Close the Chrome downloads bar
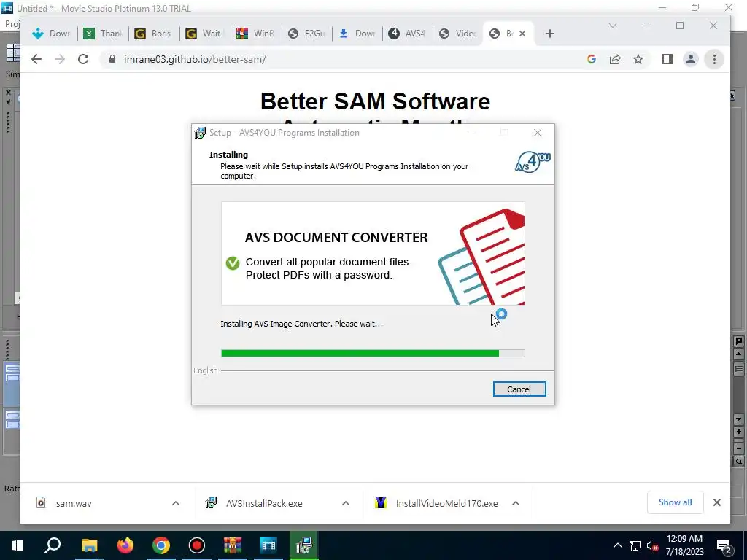This screenshot has height=560, width=747. coord(716,502)
